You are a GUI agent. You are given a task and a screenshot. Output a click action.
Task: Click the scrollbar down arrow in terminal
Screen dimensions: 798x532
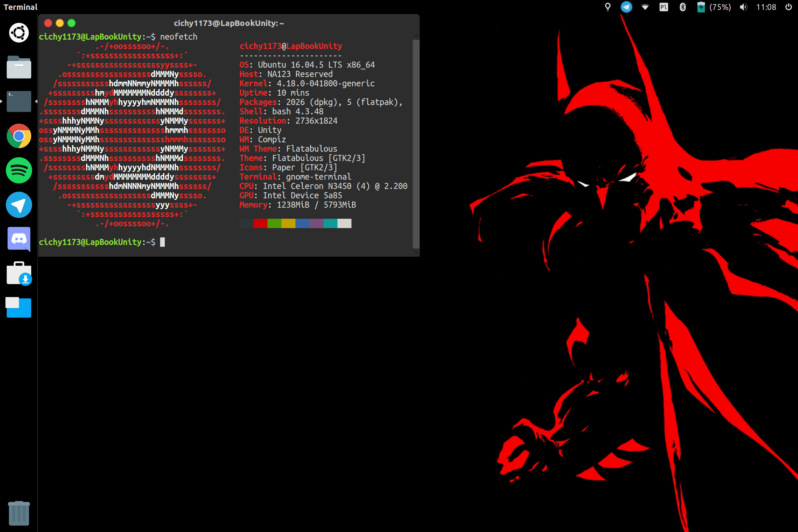[416, 252]
